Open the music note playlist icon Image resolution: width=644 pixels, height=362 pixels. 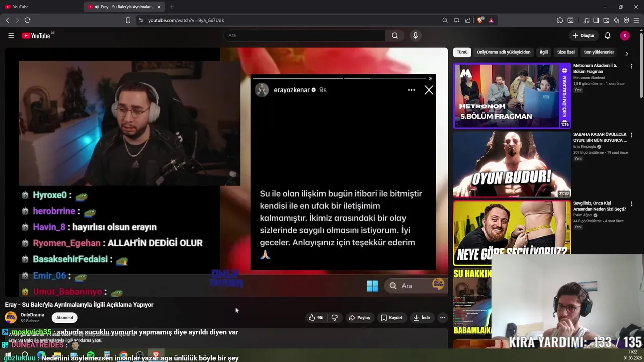pyautogui.click(x=586, y=20)
